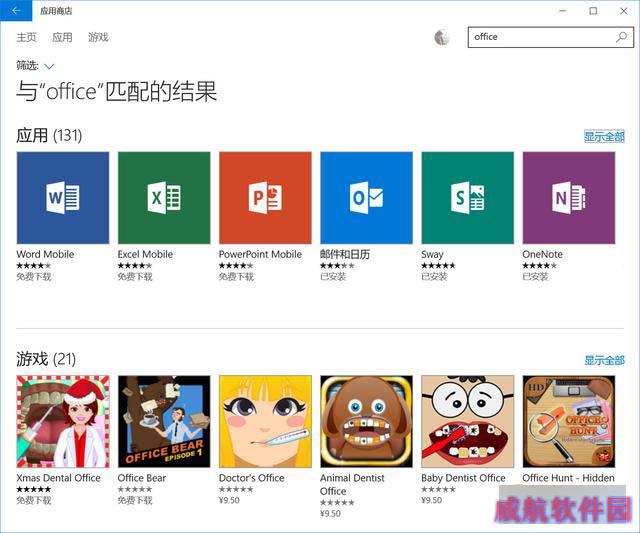Expand the 筛选 filter dropdown chevron
Viewport: 640px width, 533px height.
coord(49,66)
